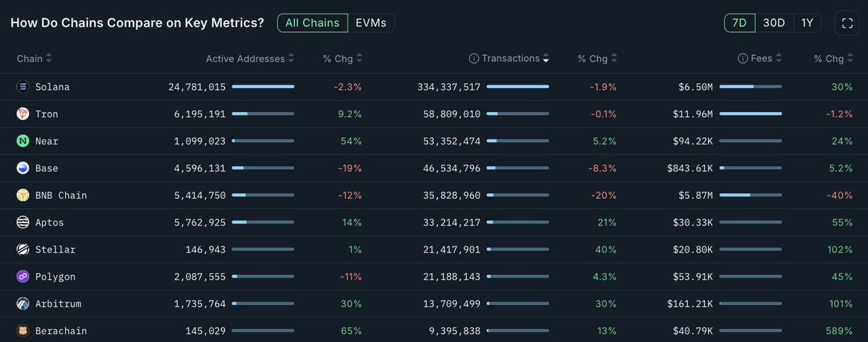868x342 pixels.
Task: Click the info icon beside Fees
Action: coord(743,59)
